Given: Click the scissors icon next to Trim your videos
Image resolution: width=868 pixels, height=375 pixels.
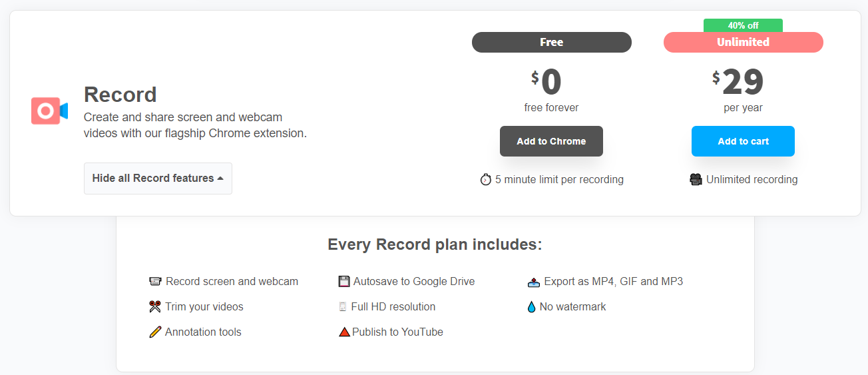Looking at the screenshot, I should pyautogui.click(x=156, y=307).
